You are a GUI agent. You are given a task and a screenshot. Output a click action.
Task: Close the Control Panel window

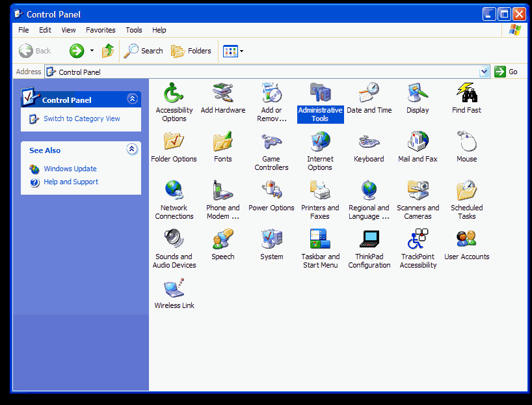point(520,14)
